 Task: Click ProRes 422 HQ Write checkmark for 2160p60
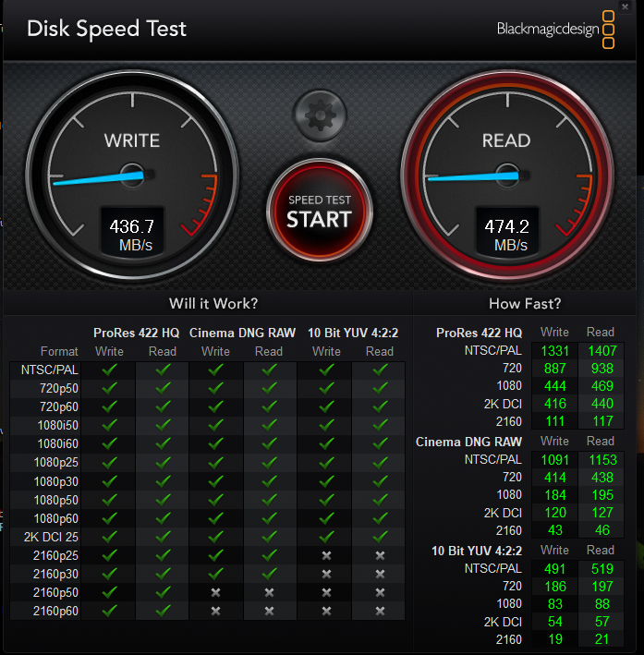(x=110, y=610)
